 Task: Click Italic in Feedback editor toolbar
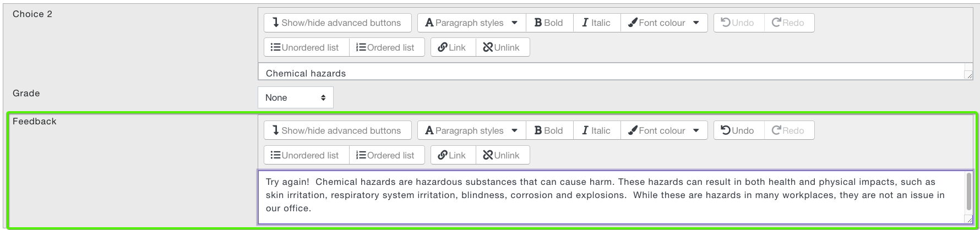point(596,130)
